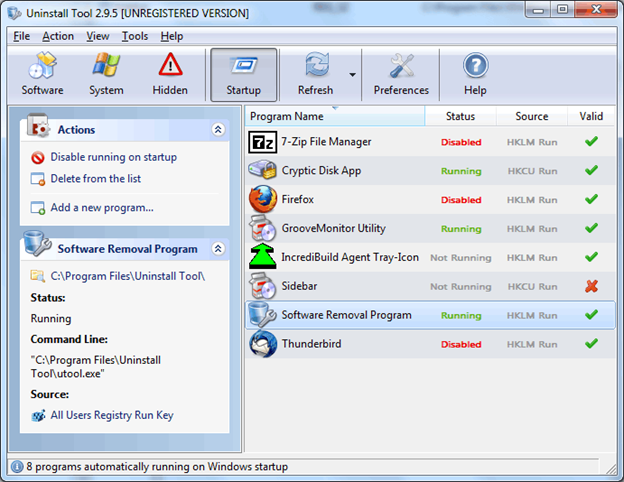Switch to the System components view
Screen dimensions: 624x482
click(106, 74)
